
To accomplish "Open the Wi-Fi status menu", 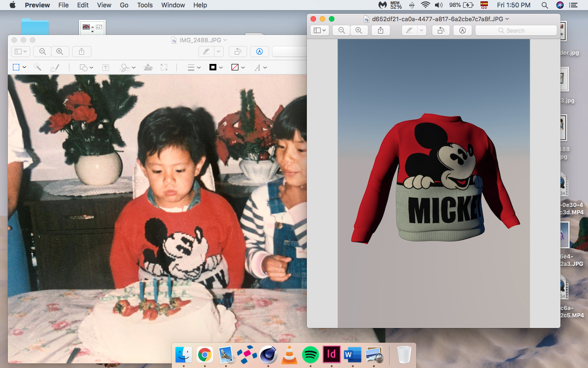I will pyautogui.click(x=425, y=5).
